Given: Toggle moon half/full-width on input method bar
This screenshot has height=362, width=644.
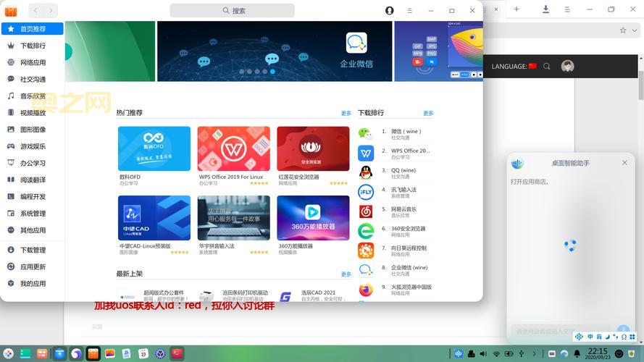Looking at the screenshot, I should pyautogui.click(x=607, y=337).
